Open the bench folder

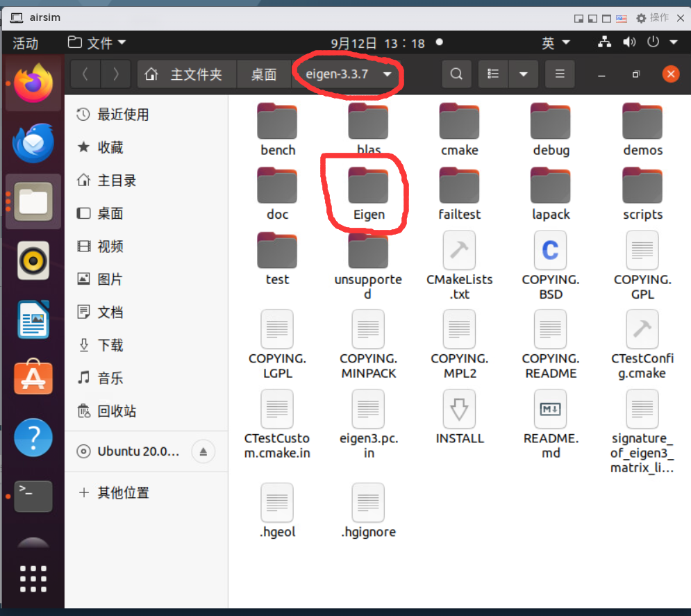277,130
